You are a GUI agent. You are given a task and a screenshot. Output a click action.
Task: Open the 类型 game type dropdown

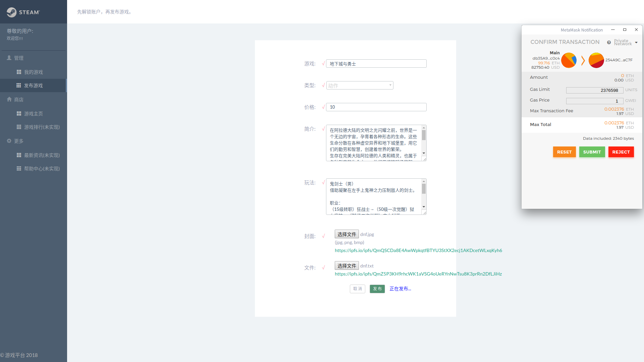coord(360,85)
